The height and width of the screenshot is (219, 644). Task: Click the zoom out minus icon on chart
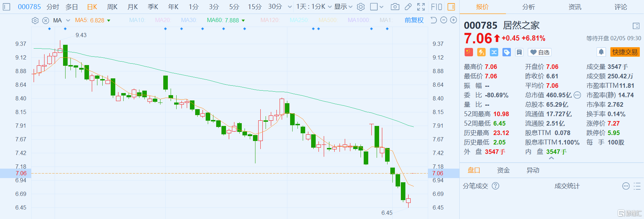point(444,20)
